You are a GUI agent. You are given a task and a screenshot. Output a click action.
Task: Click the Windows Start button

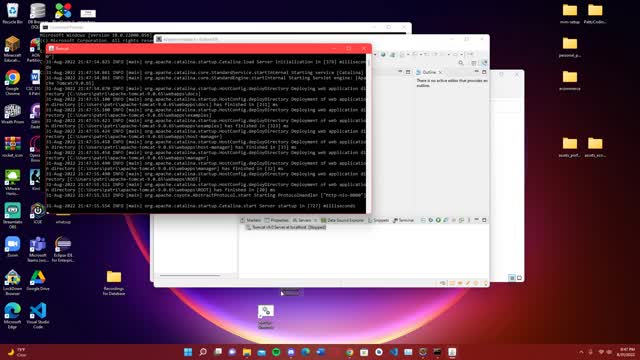(188, 352)
